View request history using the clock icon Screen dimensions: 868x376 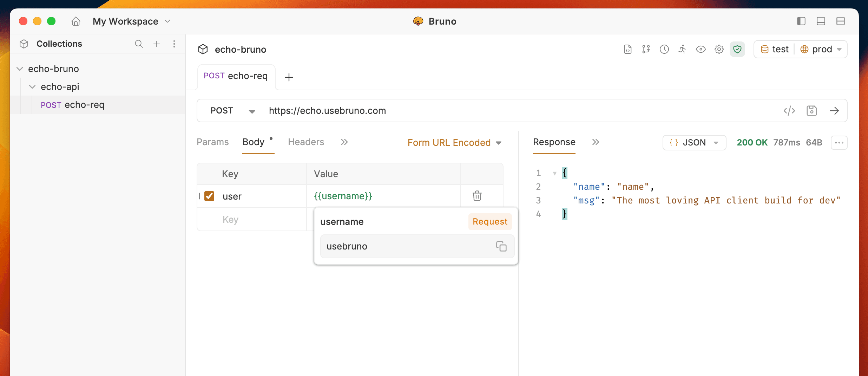click(x=664, y=49)
